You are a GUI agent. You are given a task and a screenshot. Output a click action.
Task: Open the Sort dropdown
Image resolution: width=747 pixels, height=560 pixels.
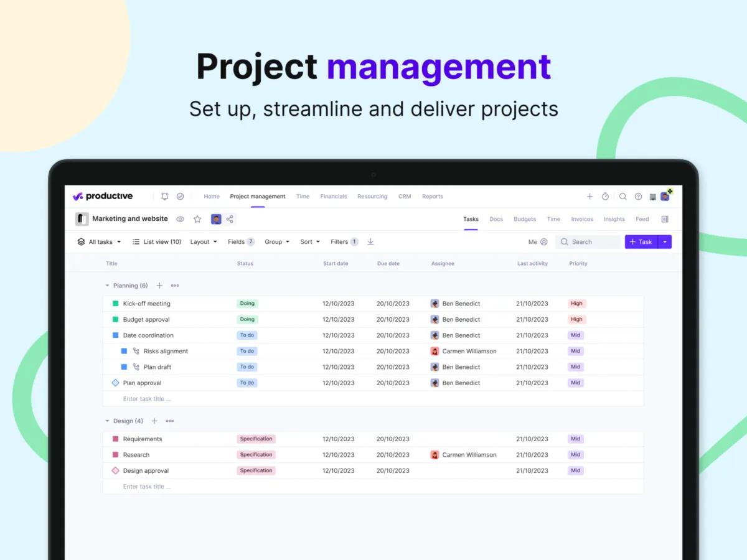tap(310, 242)
